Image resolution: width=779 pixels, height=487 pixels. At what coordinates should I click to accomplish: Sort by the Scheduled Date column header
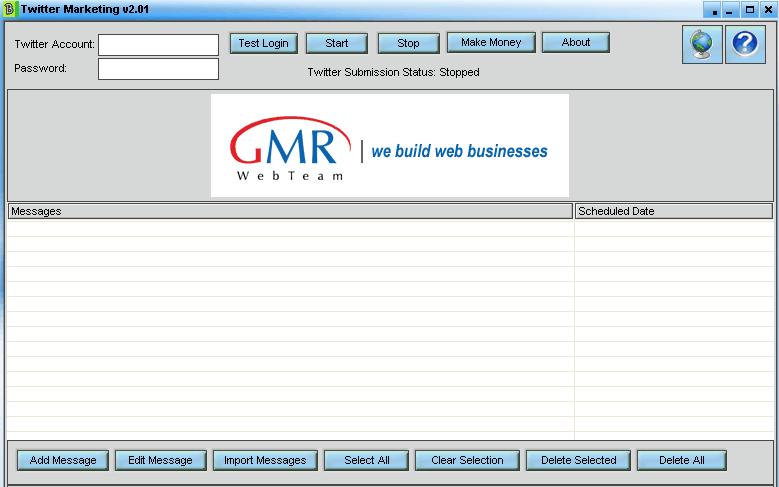pos(674,211)
